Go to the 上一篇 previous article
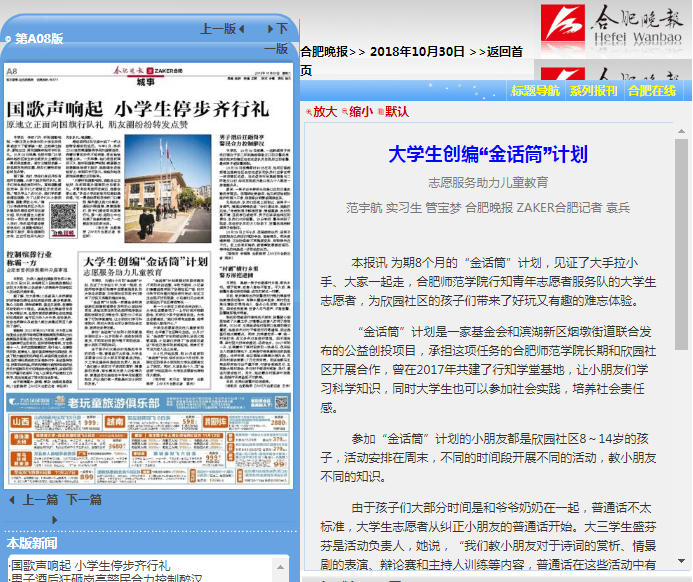Viewport: 693px width, 582px height. [41, 499]
